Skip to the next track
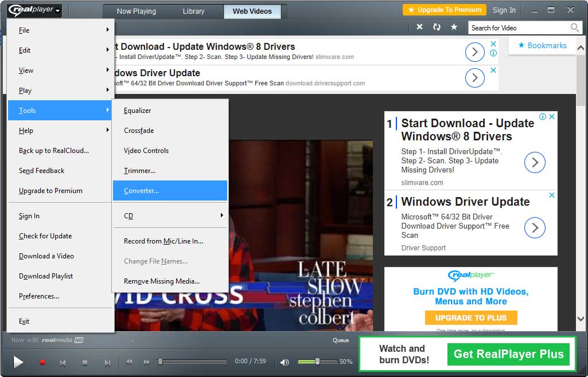588x377 pixels. tap(107, 363)
